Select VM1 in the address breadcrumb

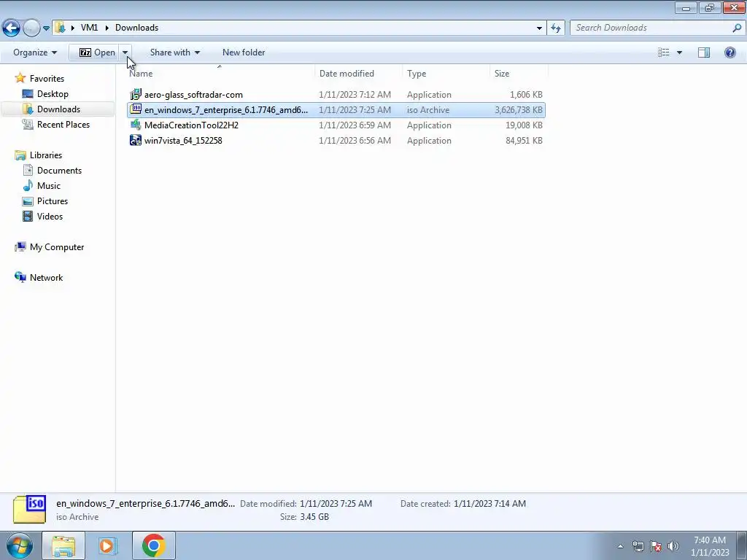coord(89,28)
